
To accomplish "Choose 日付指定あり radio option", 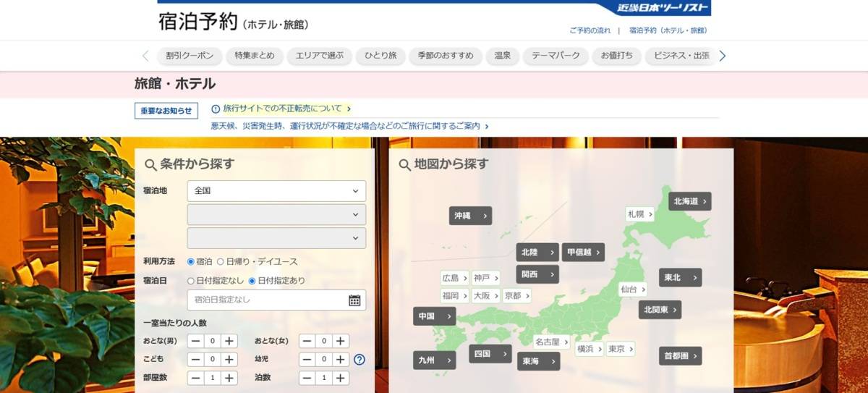I will pyautogui.click(x=252, y=280).
